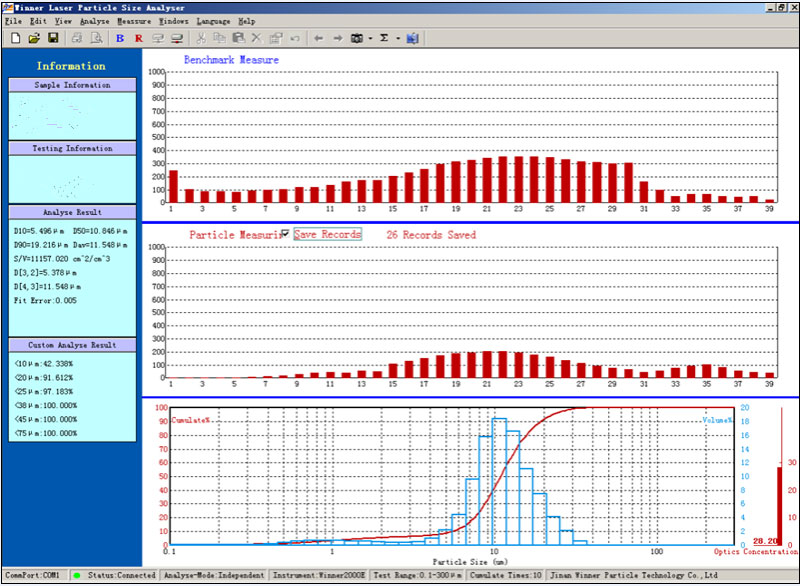This screenshot has height=586, width=800.
Task: Select the red R measure icon
Action: (139, 38)
